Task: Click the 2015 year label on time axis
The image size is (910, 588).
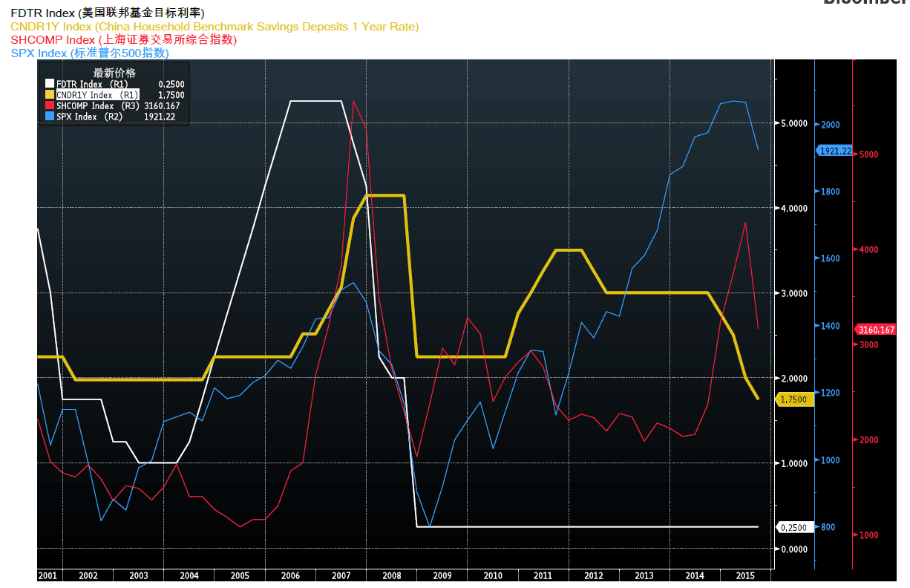Action: [744, 575]
